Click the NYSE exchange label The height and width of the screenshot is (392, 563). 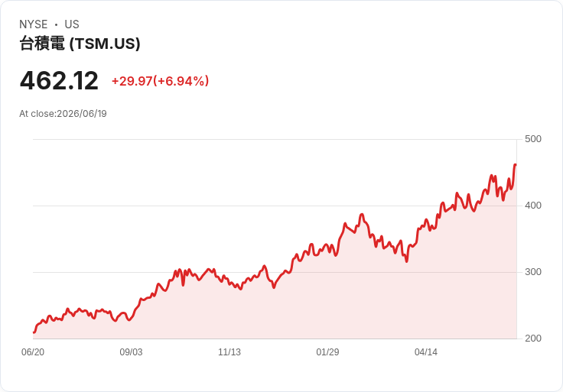(x=34, y=24)
